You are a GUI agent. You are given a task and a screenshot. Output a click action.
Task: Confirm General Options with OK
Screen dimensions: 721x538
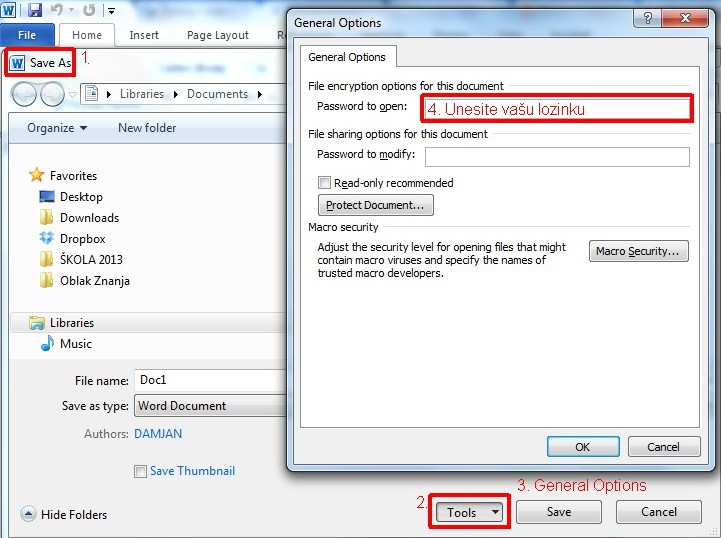point(582,447)
